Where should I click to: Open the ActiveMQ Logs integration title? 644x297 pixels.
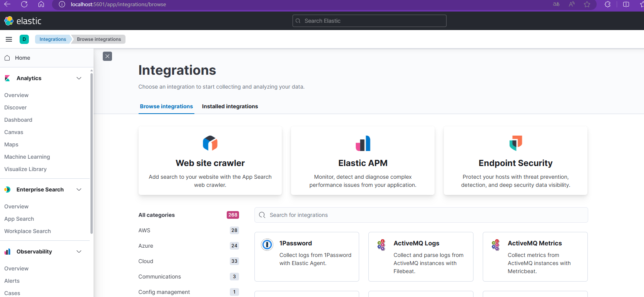click(x=417, y=243)
